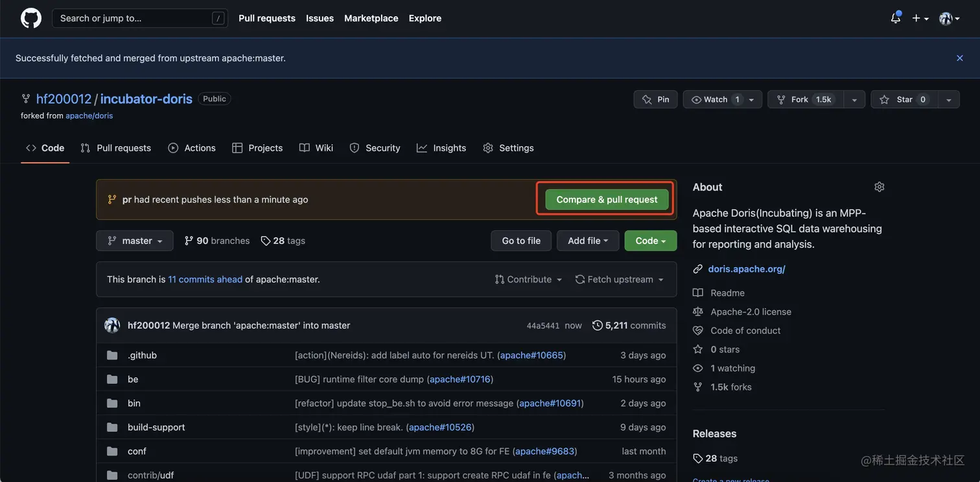
Task: Switch to the Pull requests tab
Action: pos(116,148)
